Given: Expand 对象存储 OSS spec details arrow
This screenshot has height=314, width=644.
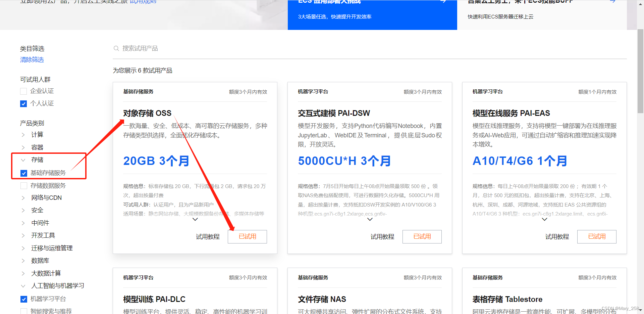Looking at the screenshot, I should (195, 219).
